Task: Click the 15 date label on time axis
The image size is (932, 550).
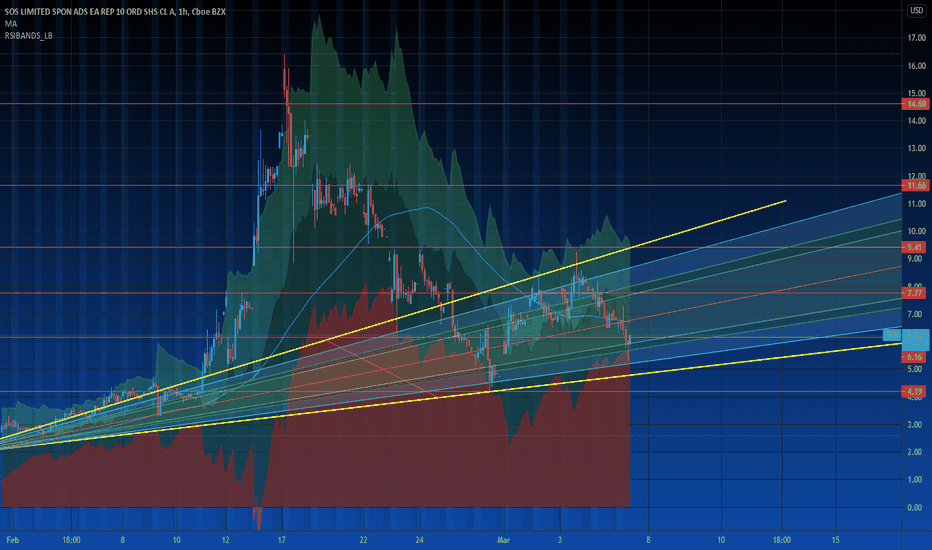Action: point(836,540)
